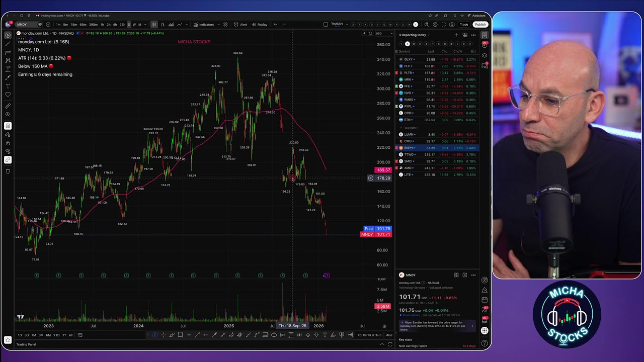Open help center question mark icon
Screen dimensions: 644x362
click(x=485, y=343)
